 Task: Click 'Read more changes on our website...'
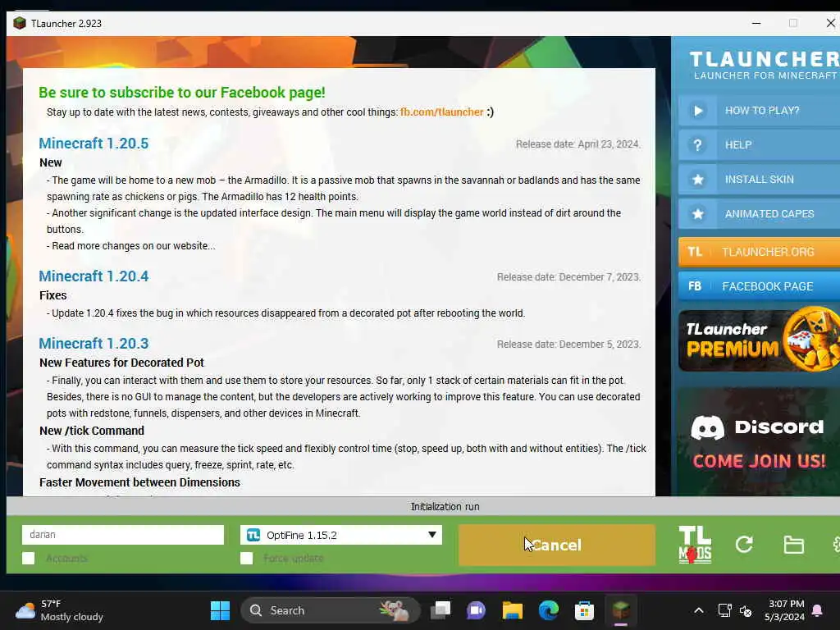[130, 246]
